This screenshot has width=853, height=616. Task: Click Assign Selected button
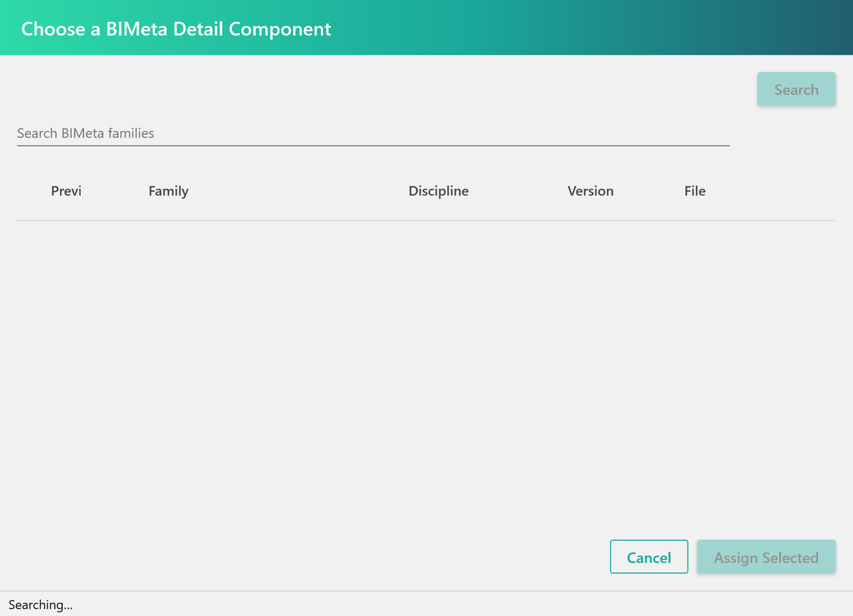(x=766, y=557)
